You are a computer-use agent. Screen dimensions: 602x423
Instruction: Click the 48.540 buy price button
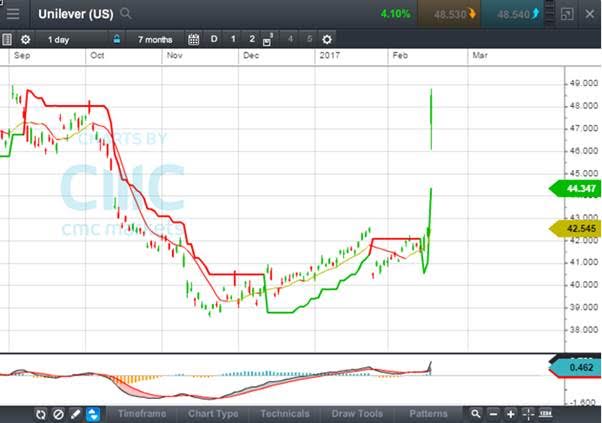[512, 15]
